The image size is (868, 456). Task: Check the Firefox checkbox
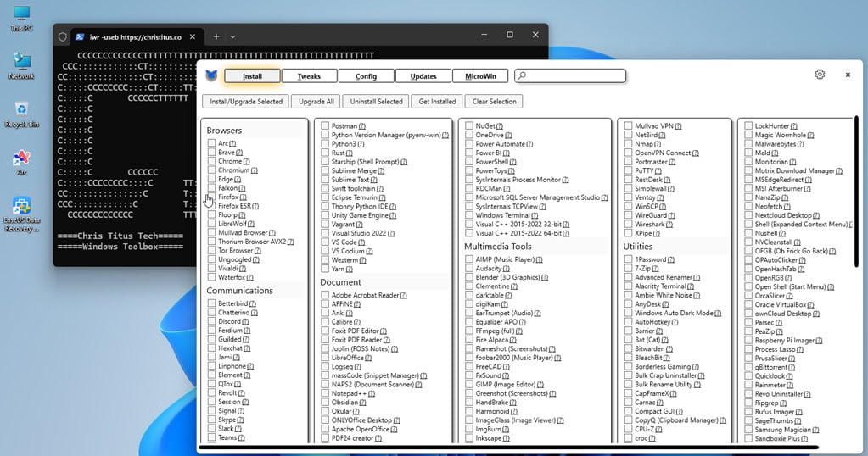coord(211,197)
